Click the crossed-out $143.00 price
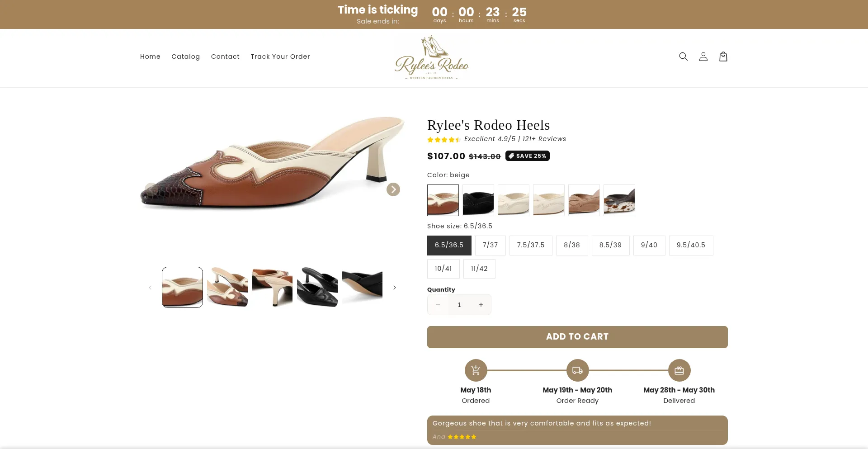 click(485, 156)
